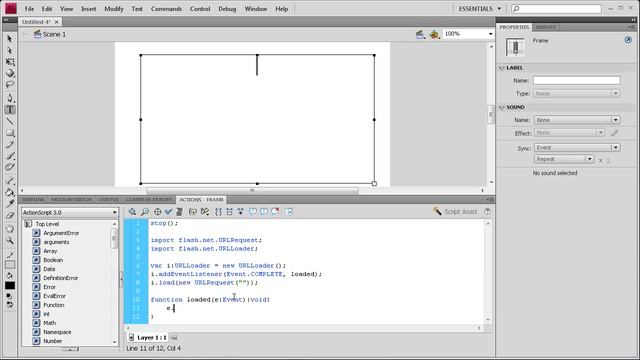The width and height of the screenshot is (640, 360).
Task: Open the ESSENTIALS workspace dropdown
Action: click(480, 9)
